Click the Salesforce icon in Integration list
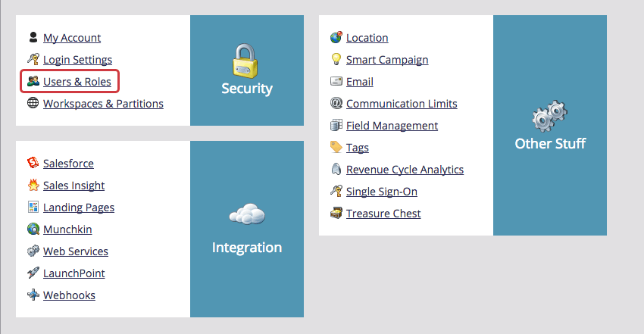This screenshot has width=644, height=334. (33, 163)
